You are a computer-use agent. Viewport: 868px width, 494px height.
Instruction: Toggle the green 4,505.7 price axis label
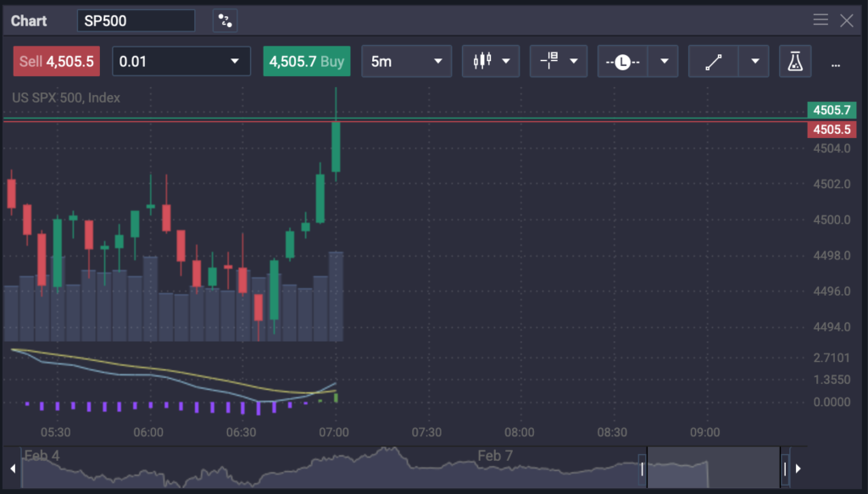click(832, 110)
